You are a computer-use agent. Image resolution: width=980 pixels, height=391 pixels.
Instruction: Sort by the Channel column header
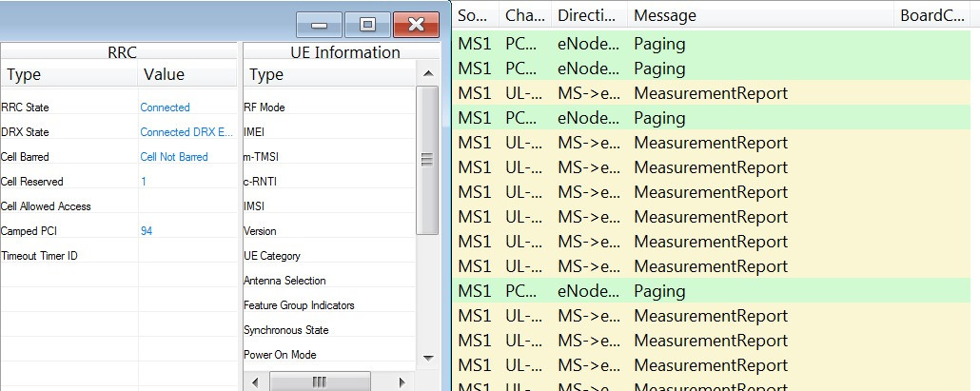525,15
